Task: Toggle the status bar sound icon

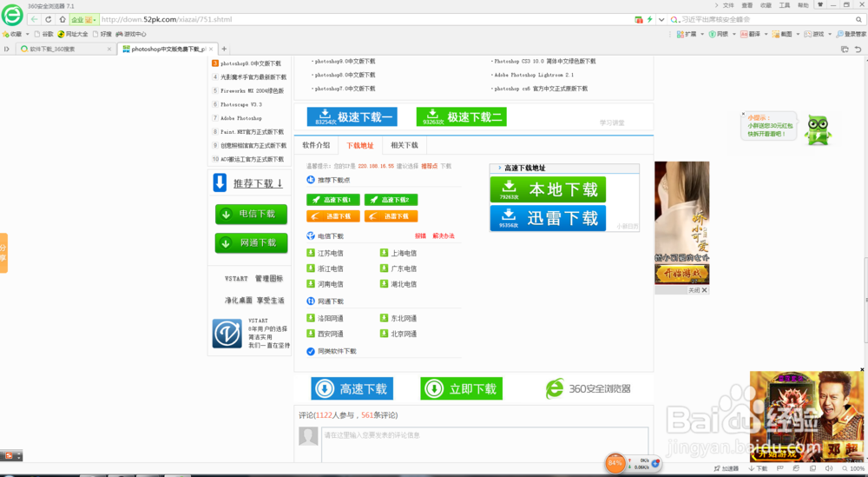Action: point(829,468)
